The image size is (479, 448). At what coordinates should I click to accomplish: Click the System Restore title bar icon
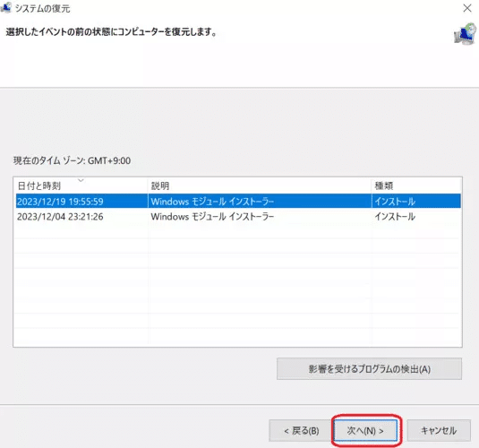click(x=5, y=8)
